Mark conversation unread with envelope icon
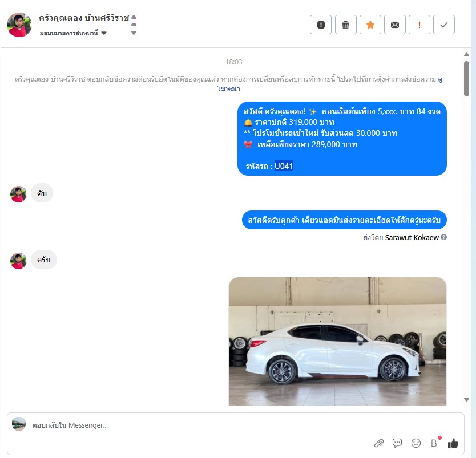Image resolution: width=476 pixels, height=458 pixels. 394,25
